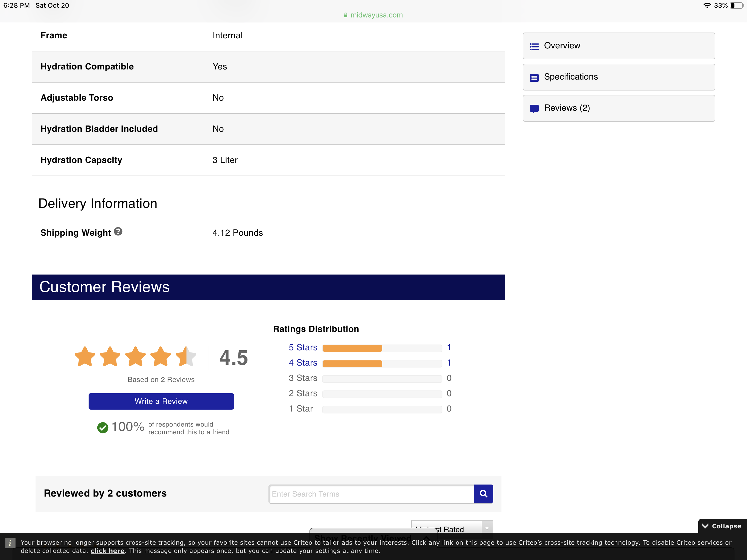Image resolution: width=747 pixels, height=560 pixels.
Task: Tap the Wi-Fi status icon
Action: (707, 5)
